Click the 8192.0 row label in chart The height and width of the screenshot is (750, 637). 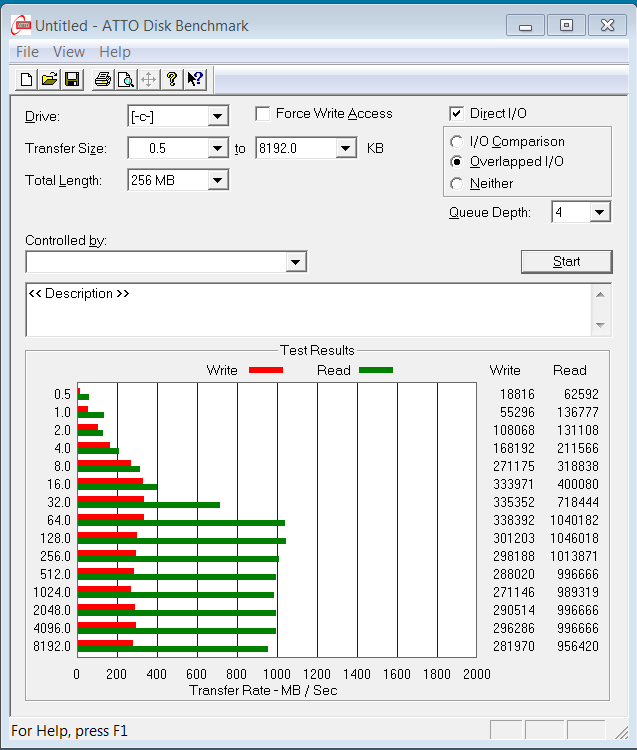[x=52, y=646]
